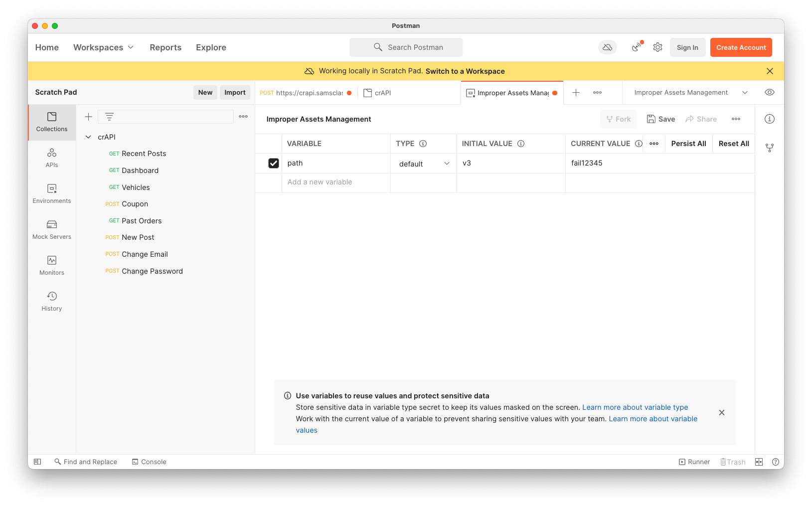Screen dimensions: 812x506
Task: Open three-dot menu beside Share button
Action: coord(736,119)
